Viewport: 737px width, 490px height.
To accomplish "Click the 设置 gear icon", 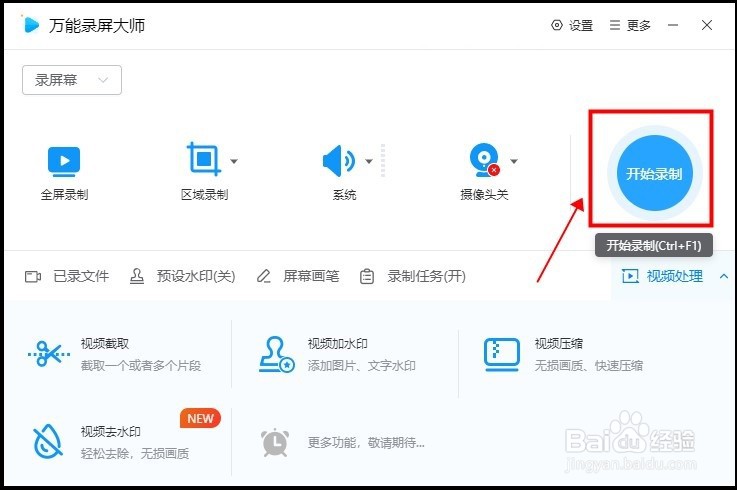I will [x=557, y=25].
